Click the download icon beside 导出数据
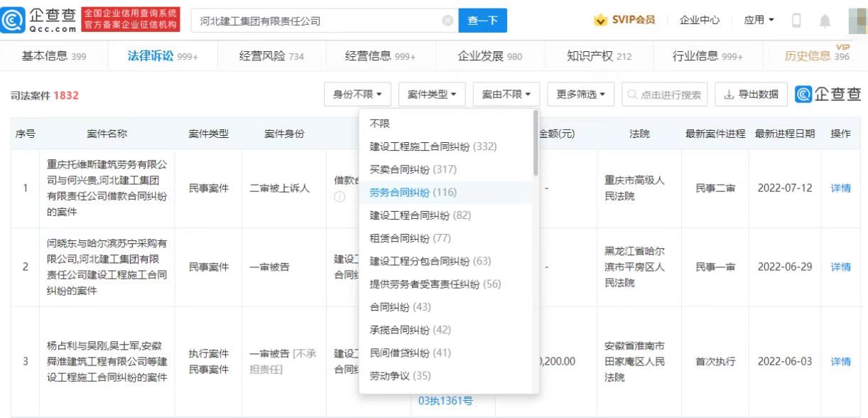This screenshot has width=868, height=418. [728, 94]
